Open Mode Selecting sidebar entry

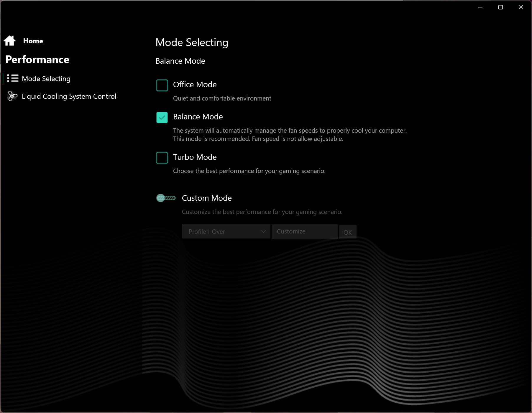coord(46,79)
